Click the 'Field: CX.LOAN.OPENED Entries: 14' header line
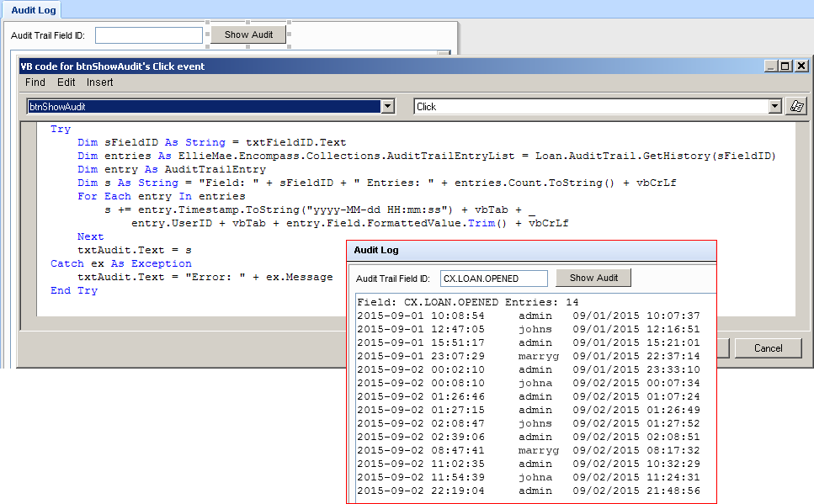The image size is (814, 504). [468, 302]
